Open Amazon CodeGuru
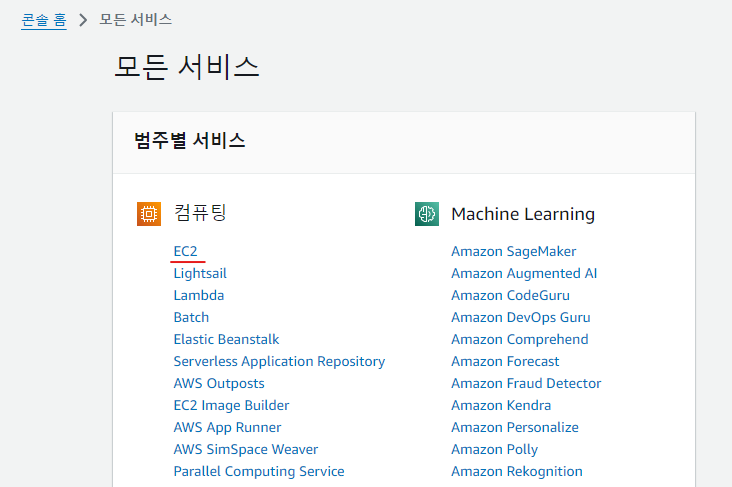 (510, 295)
